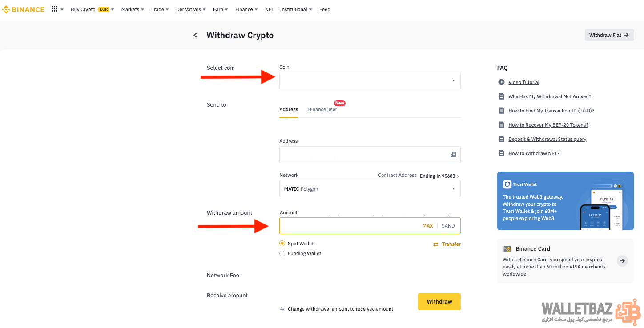Image resolution: width=644 pixels, height=328 pixels.
Task: Switch to the Binance user tab
Action: pyautogui.click(x=322, y=109)
